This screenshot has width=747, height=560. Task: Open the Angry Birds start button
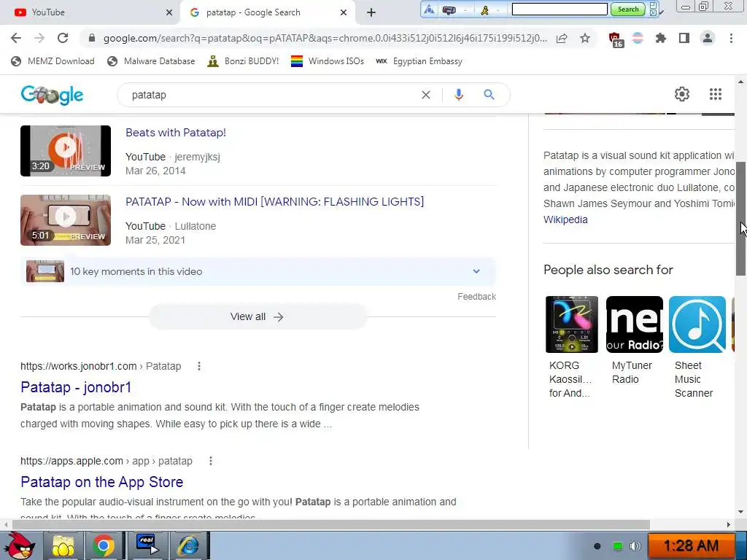coord(19,545)
